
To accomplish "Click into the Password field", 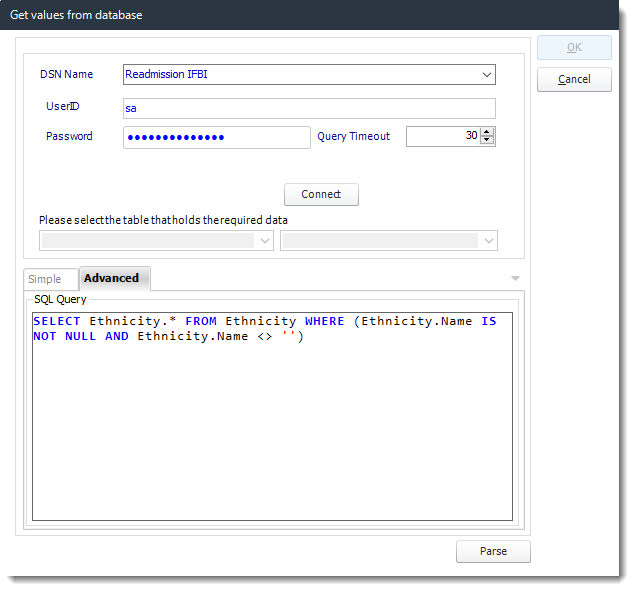I will tap(217, 137).
